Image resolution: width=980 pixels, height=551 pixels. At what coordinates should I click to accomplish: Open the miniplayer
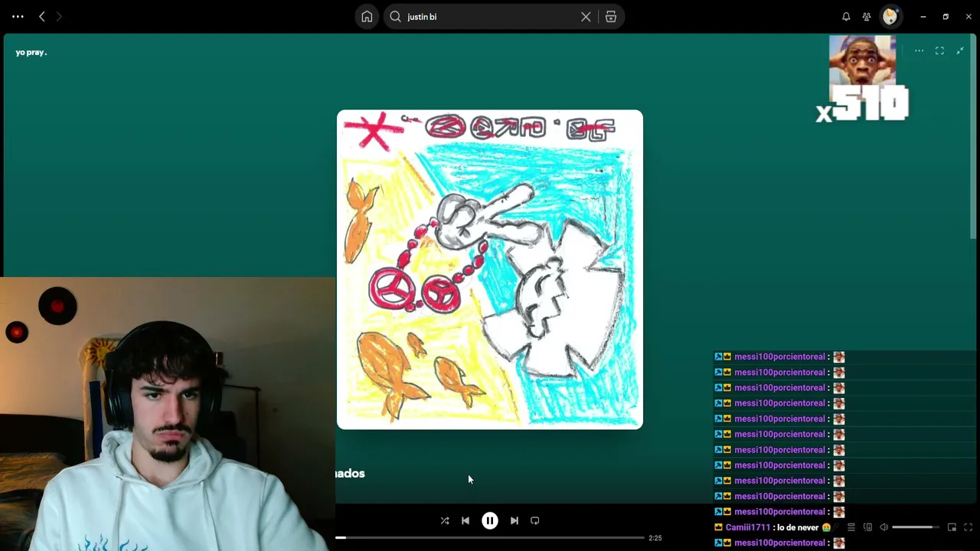952,527
